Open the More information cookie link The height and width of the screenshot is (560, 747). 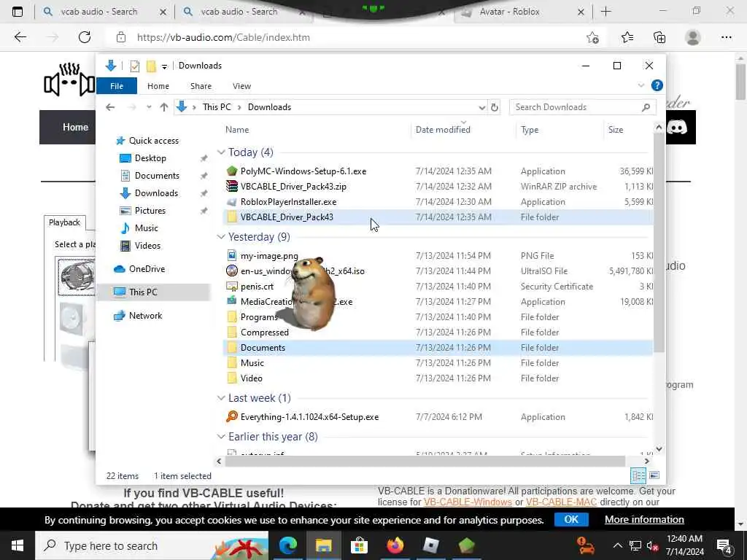click(644, 519)
